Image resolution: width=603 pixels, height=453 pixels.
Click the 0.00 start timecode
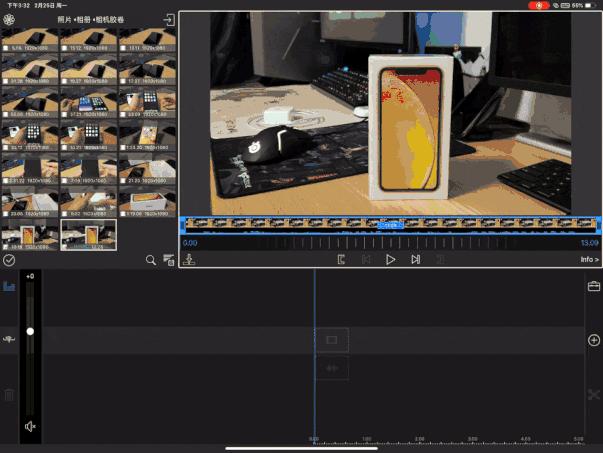(x=190, y=243)
